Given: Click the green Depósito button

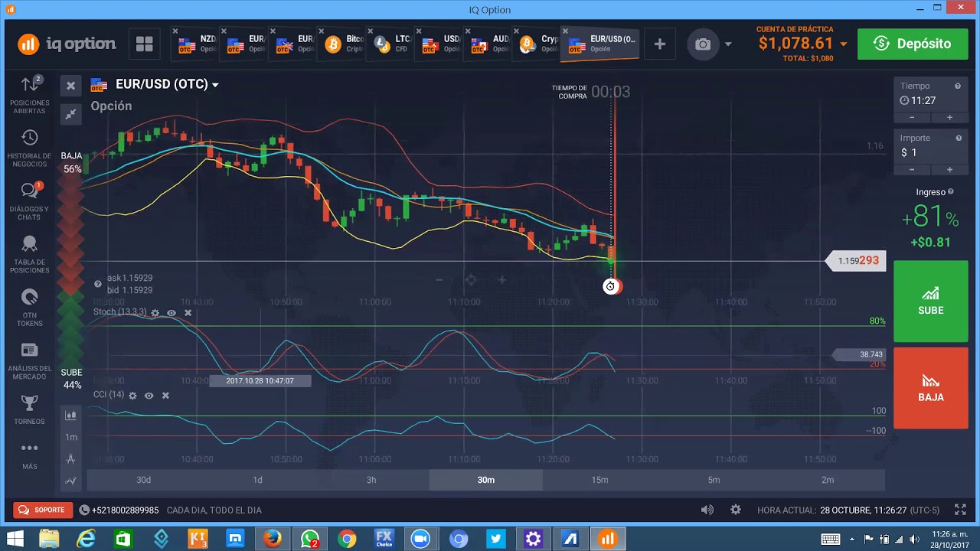Looking at the screenshot, I should coord(913,44).
